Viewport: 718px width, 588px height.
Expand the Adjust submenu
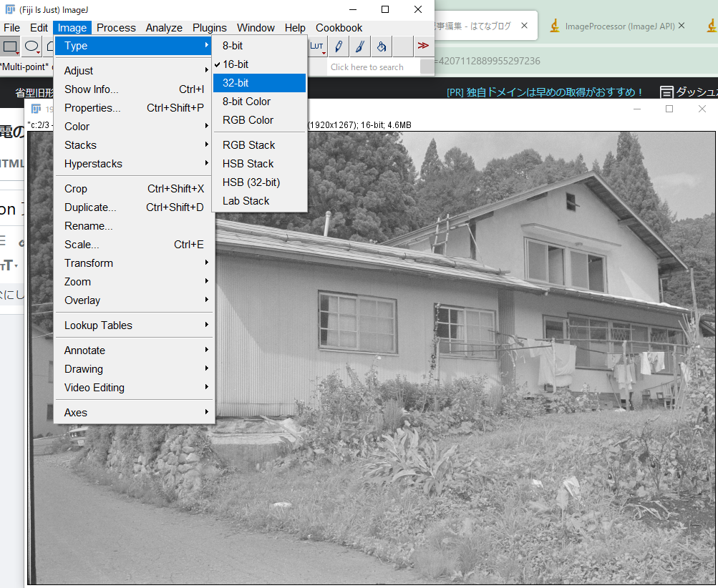79,70
